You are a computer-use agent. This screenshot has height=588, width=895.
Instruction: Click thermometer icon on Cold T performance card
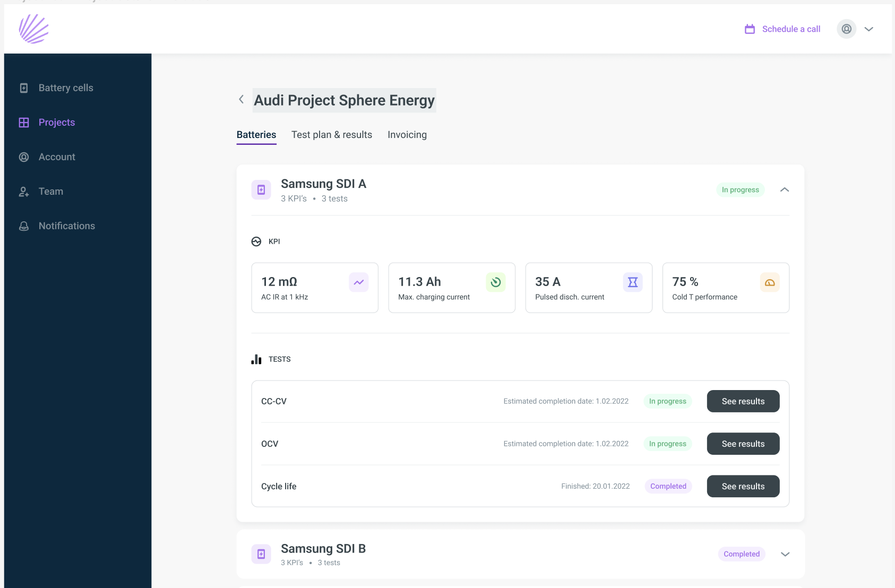click(x=770, y=282)
